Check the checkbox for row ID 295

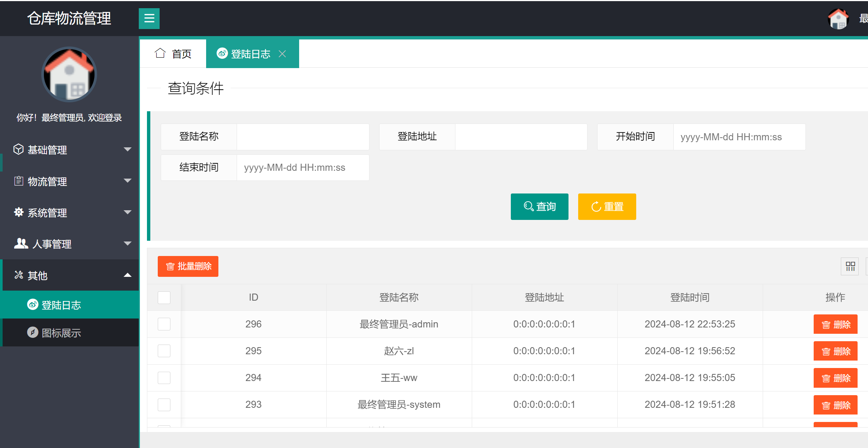click(x=164, y=351)
